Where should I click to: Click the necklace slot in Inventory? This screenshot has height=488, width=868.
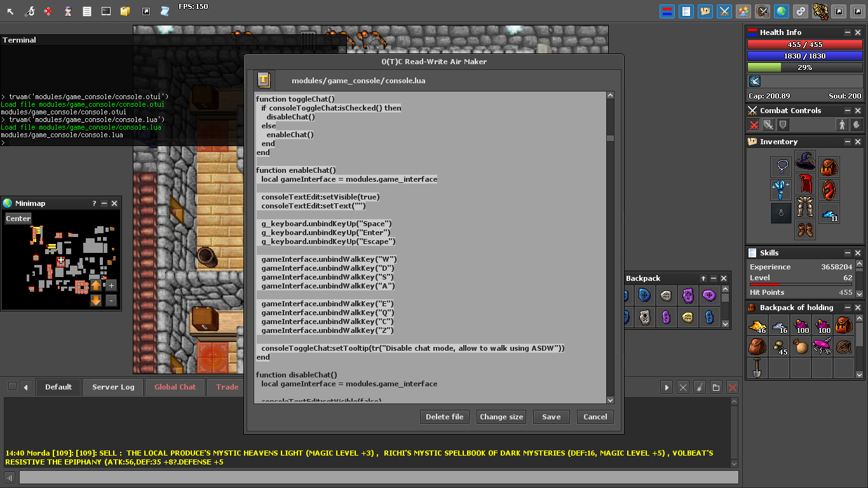(781, 167)
